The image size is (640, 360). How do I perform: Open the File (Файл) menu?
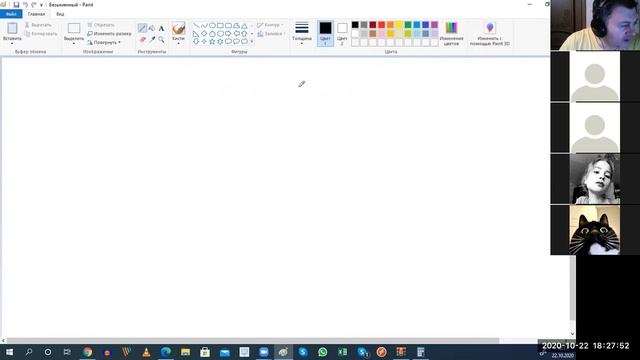tap(11, 14)
